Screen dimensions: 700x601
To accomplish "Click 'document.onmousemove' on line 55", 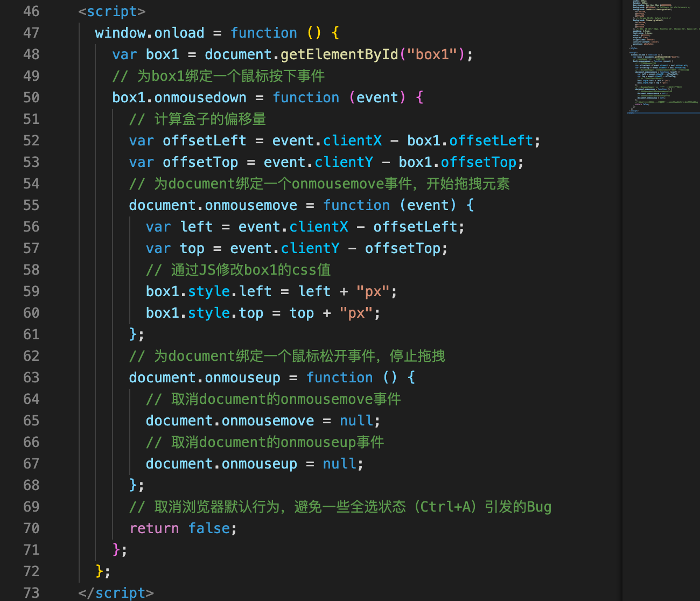I will click(213, 205).
